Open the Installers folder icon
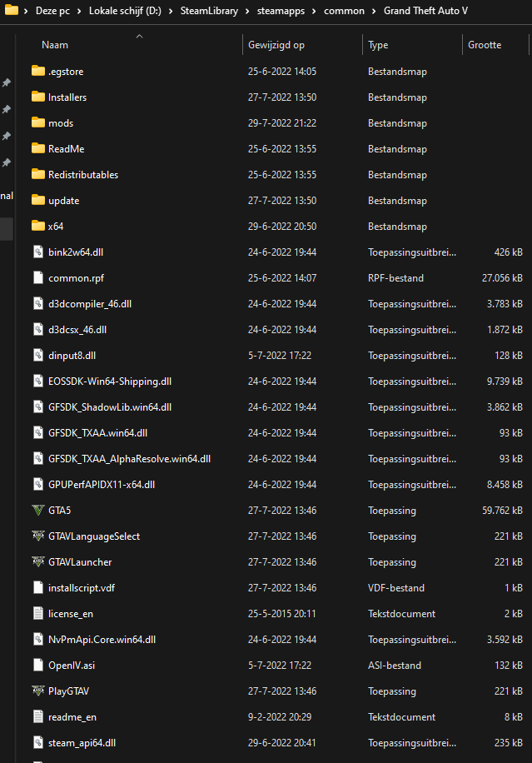Viewport: 532px width, 763px height. coord(38,97)
